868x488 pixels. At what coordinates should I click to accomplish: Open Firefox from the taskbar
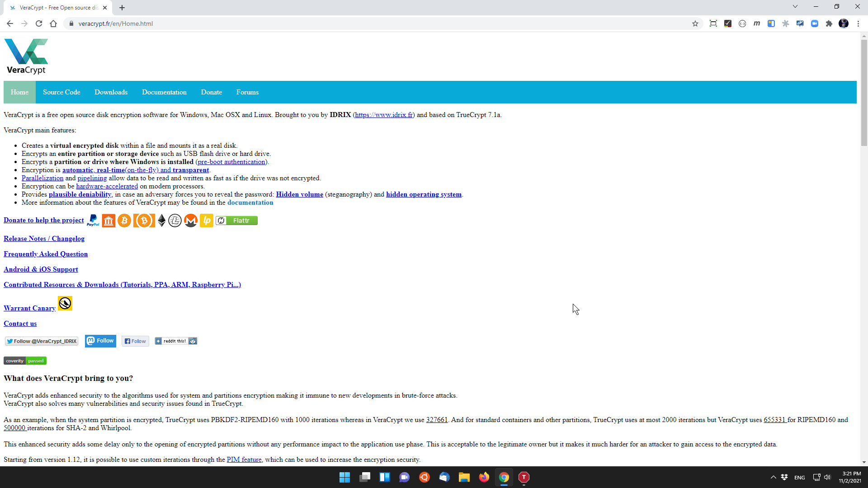(x=484, y=477)
